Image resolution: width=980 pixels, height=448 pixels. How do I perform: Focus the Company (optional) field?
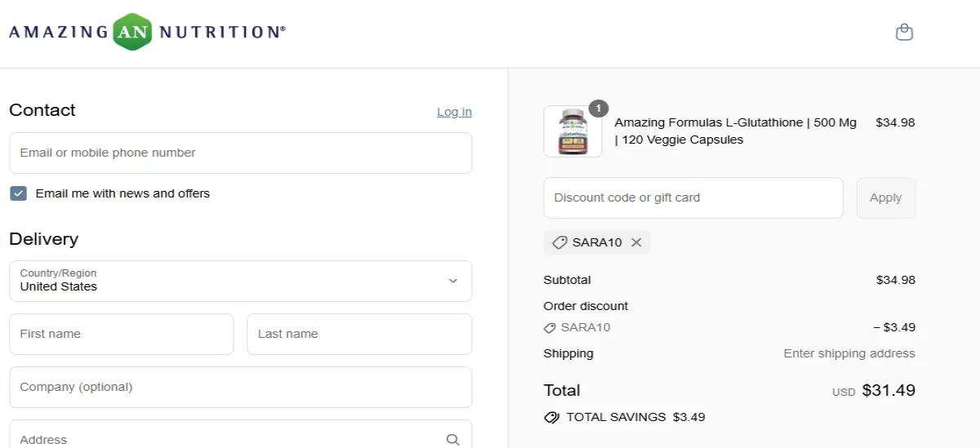click(240, 387)
